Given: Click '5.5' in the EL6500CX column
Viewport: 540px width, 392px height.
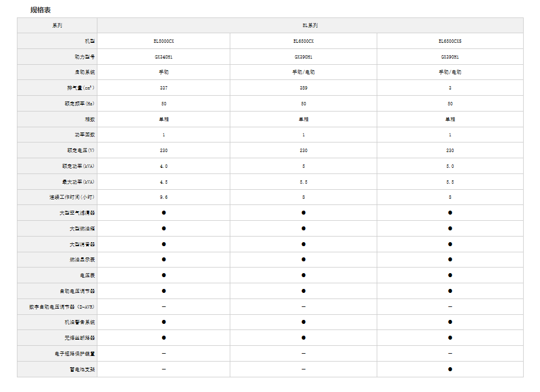Looking at the screenshot, I should pyautogui.click(x=304, y=182).
